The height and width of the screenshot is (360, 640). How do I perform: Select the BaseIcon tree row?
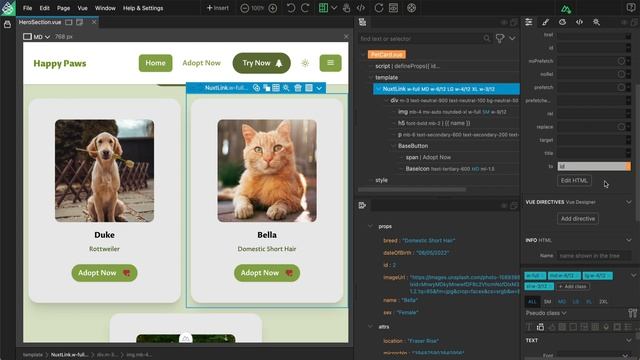pos(450,169)
